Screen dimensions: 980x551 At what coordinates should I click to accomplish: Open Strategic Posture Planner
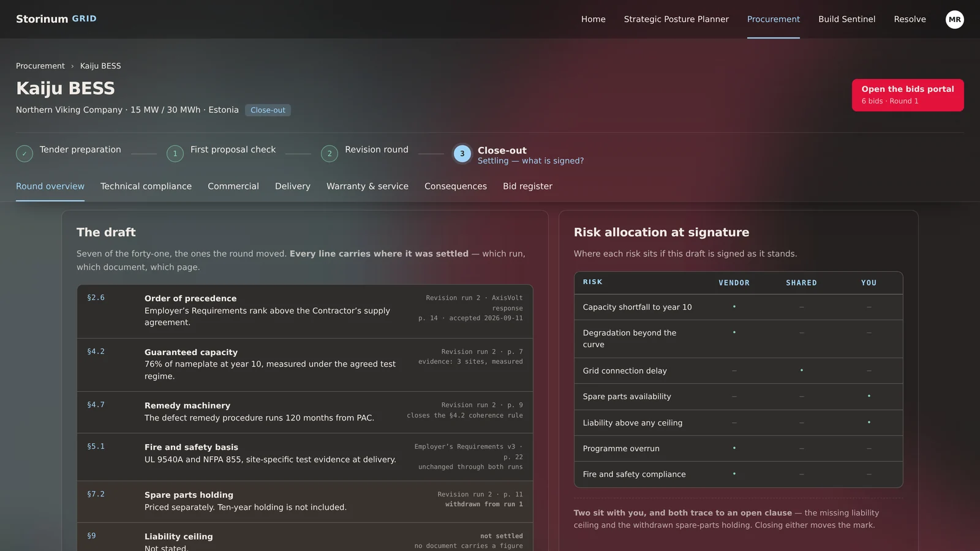[676, 19]
